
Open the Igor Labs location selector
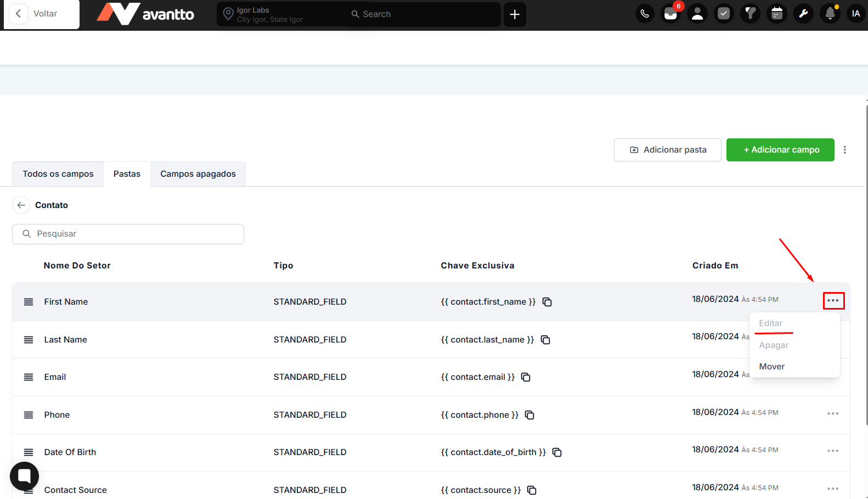[280, 14]
